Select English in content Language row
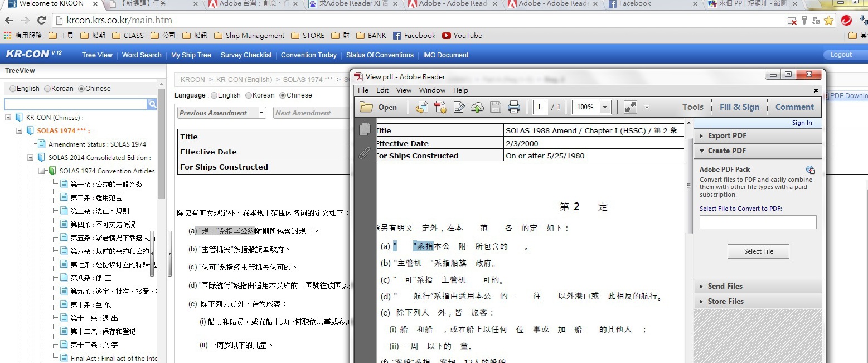The image size is (868, 363). click(214, 95)
